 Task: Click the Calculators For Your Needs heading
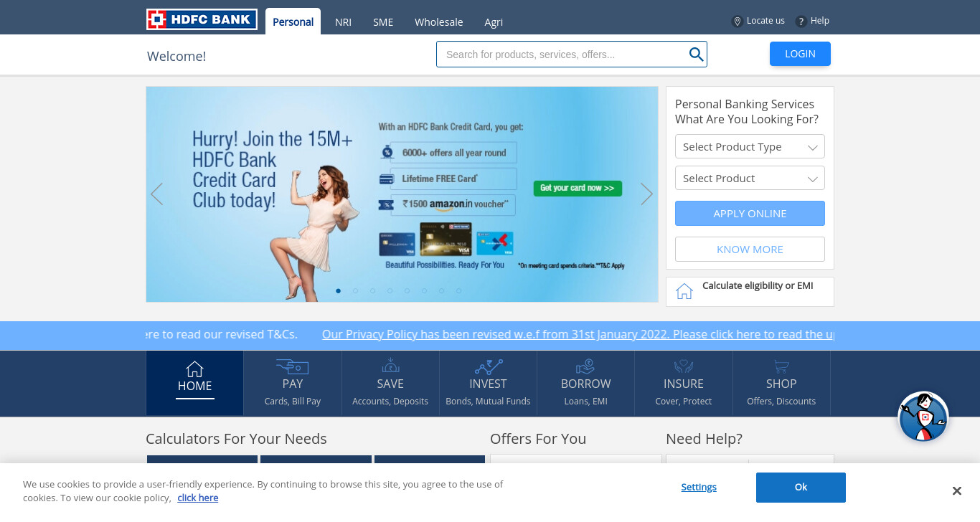pyautogui.click(x=236, y=439)
